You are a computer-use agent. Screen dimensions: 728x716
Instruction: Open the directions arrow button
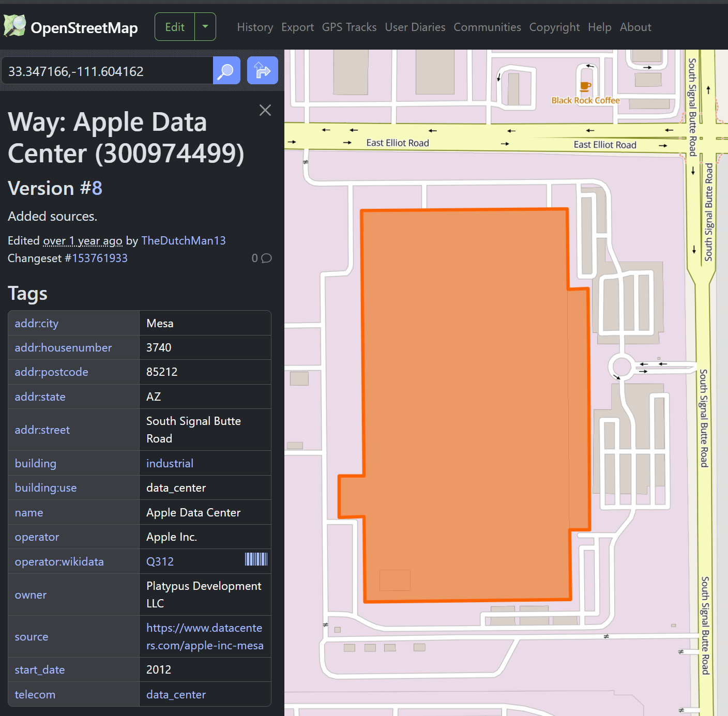pyautogui.click(x=262, y=71)
